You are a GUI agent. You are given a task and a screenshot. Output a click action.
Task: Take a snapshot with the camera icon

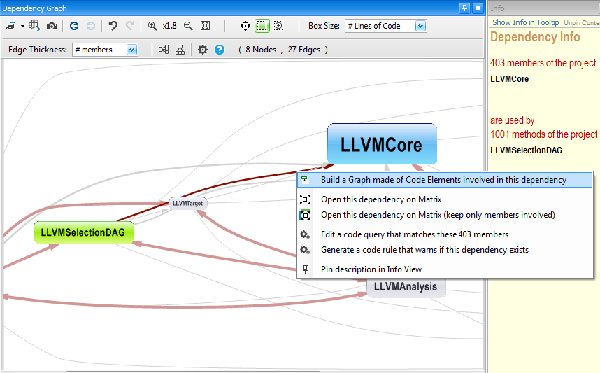[52, 26]
